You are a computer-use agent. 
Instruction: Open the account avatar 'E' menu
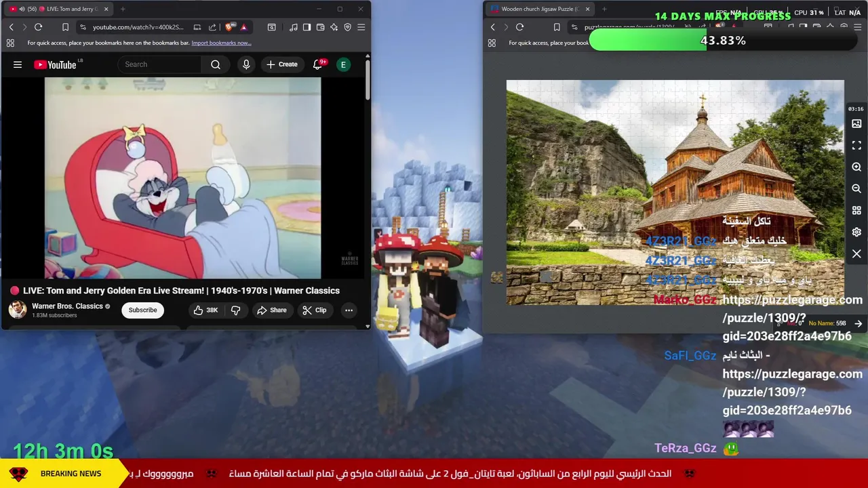click(343, 64)
